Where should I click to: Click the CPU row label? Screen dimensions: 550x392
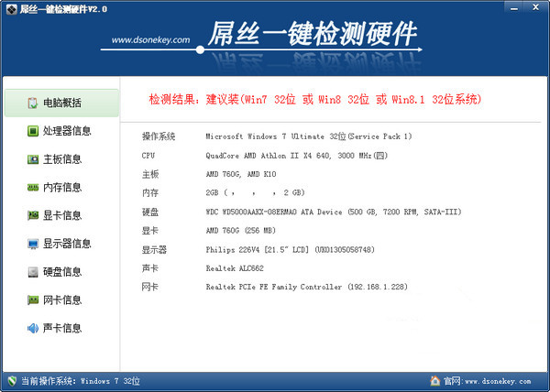pyautogui.click(x=148, y=156)
